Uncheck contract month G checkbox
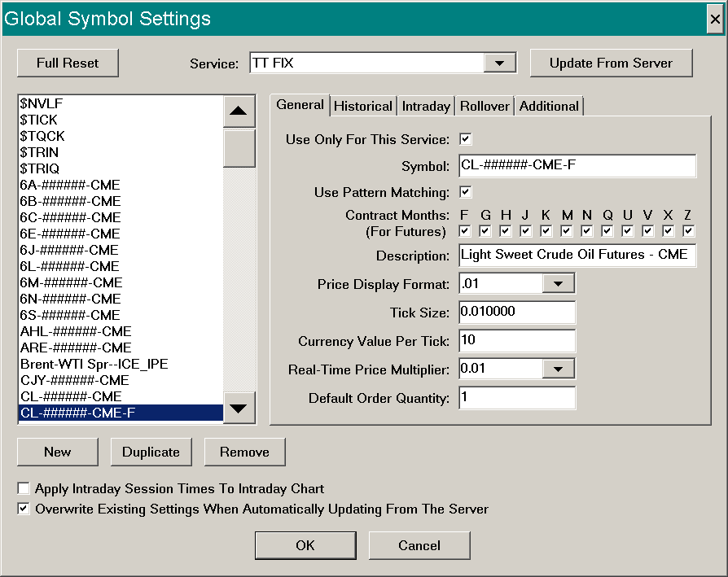This screenshot has width=728, height=577. [x=485, y=231]
